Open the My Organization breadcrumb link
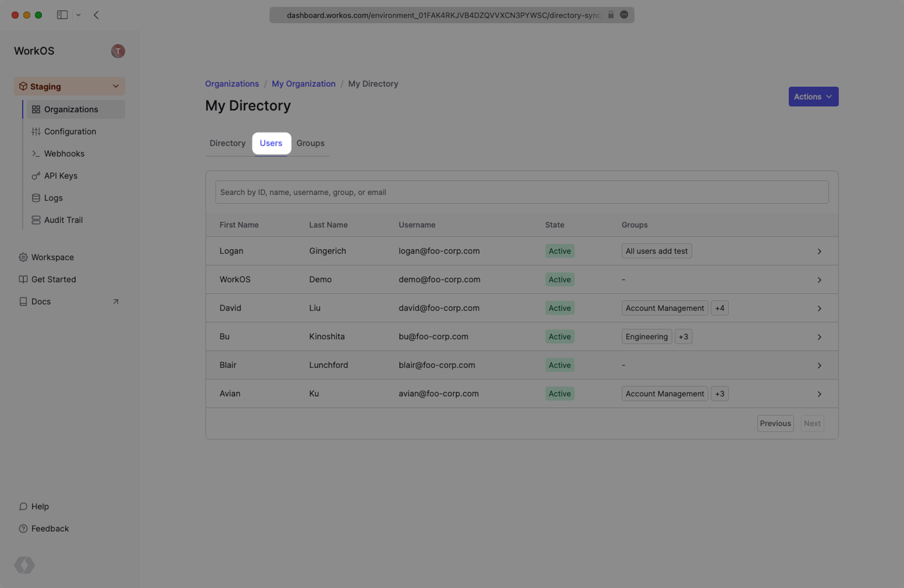This screenshot has height=588, width=904. [303, 84]
